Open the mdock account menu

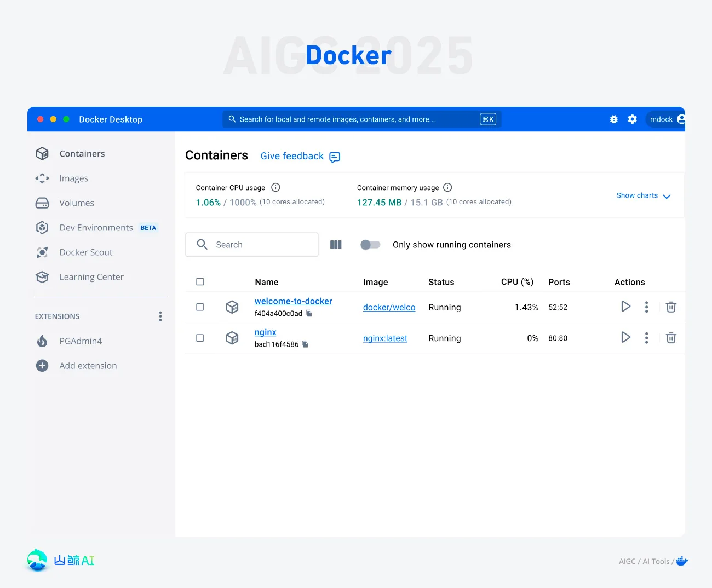(x=666, y=119)
